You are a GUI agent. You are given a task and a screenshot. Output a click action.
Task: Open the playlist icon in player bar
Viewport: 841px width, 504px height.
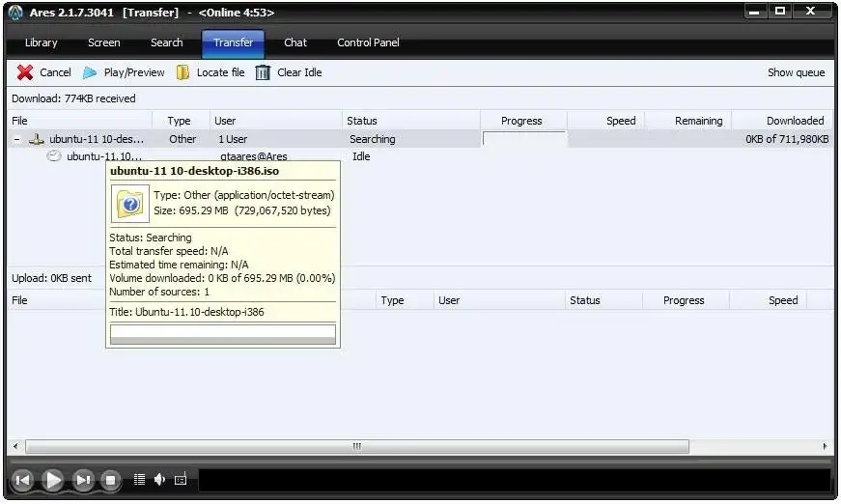(x=139, y=479)
